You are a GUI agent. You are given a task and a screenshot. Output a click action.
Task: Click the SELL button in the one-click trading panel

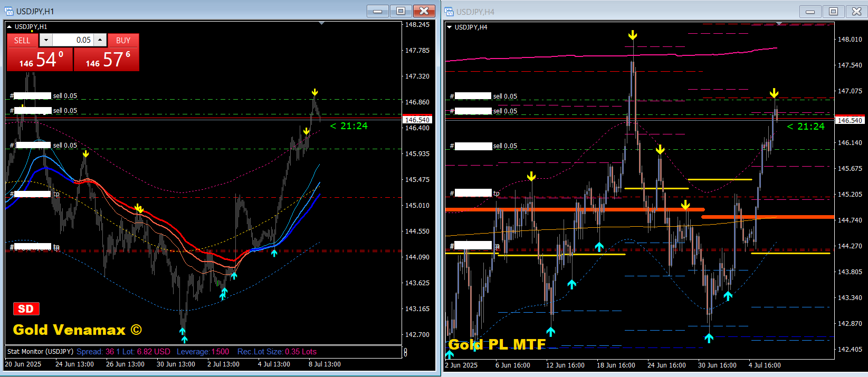22,41
